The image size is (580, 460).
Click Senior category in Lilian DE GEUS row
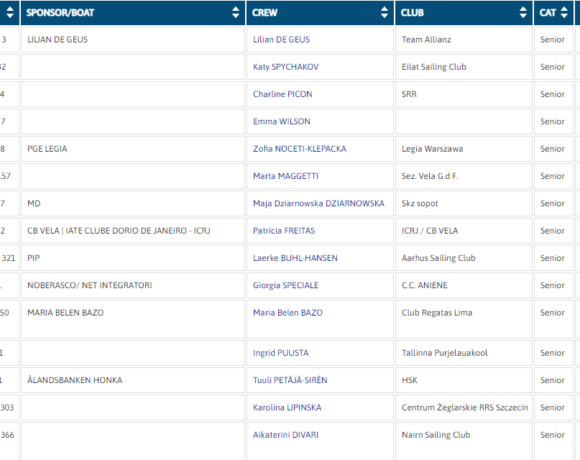coord(552,40)
